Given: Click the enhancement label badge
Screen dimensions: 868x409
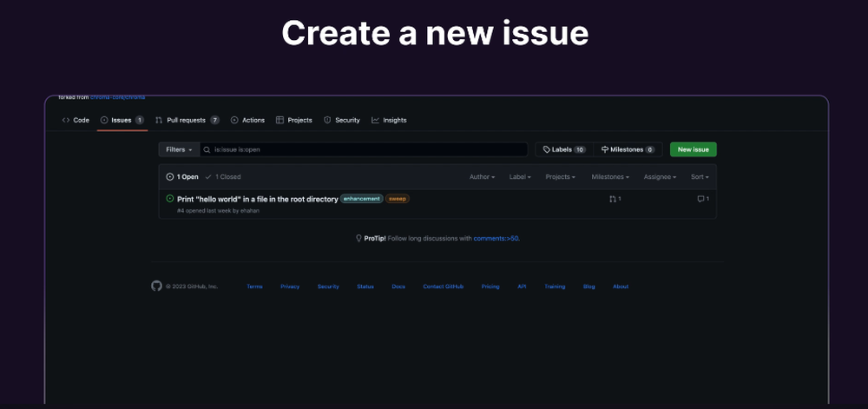Looking at the screenshot, I should (x=361, y=199).
